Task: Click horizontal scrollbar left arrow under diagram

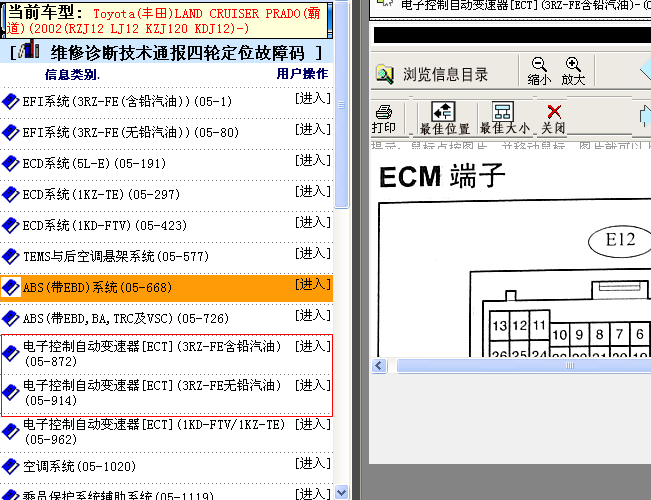Action: point(379,366)
